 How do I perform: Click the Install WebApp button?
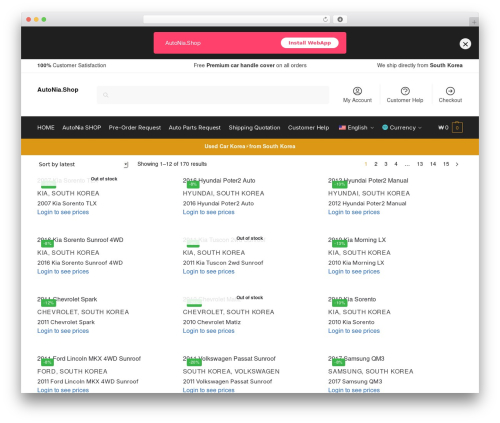310,43
